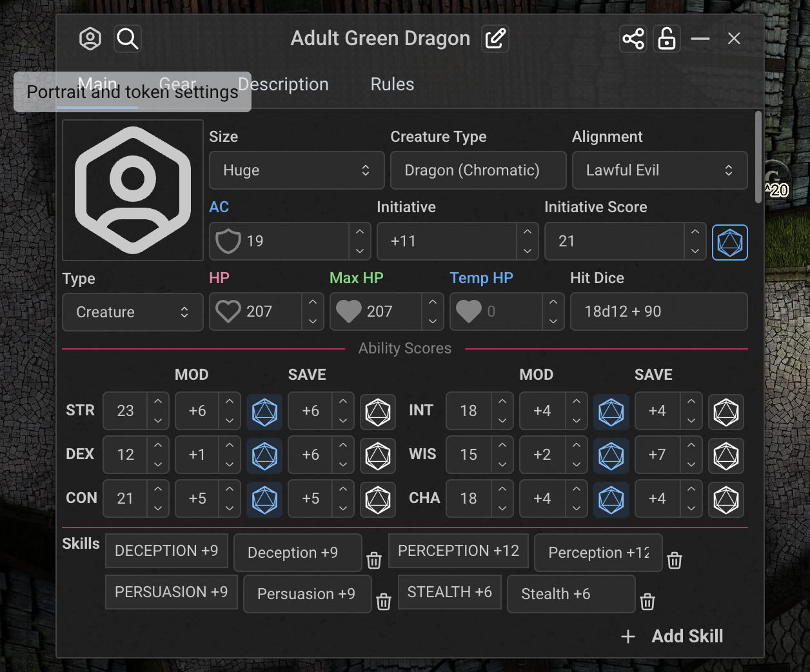The image size is (810, 672).
Task: Click the share icon in header
Action: tap(633, 39)
